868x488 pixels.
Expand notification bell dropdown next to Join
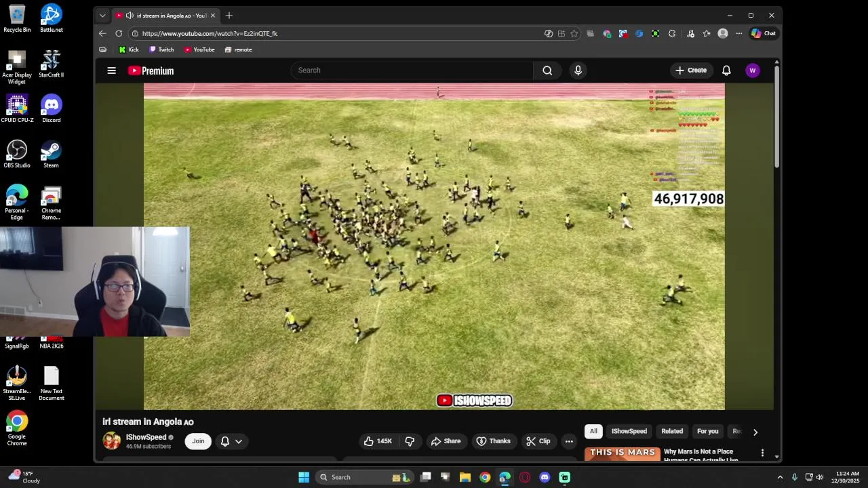[238, 441]
